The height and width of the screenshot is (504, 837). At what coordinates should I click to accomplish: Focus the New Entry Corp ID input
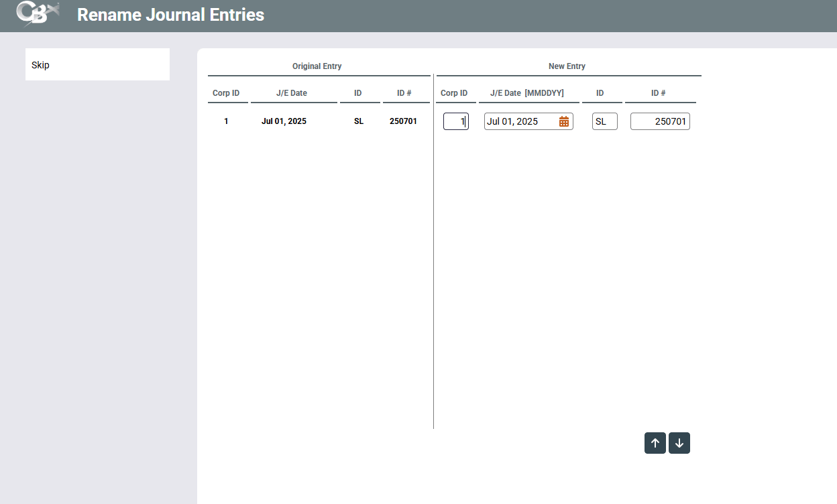(455, 121)
